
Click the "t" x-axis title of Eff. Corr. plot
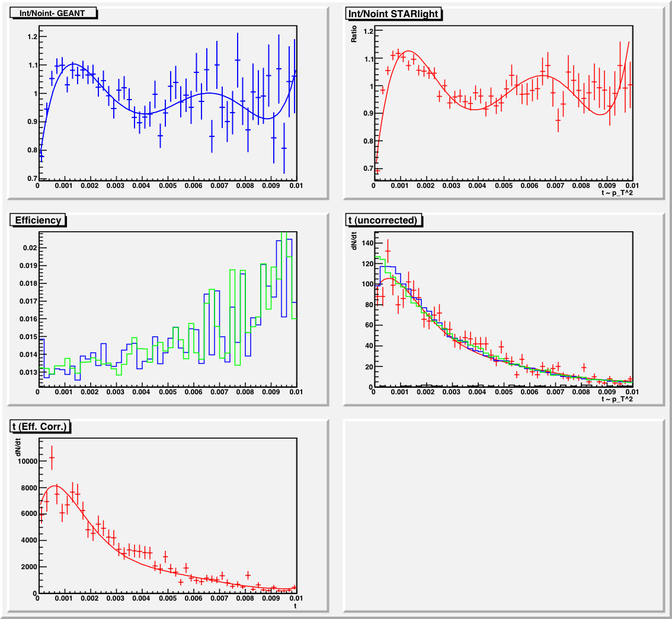pos(295,605)
